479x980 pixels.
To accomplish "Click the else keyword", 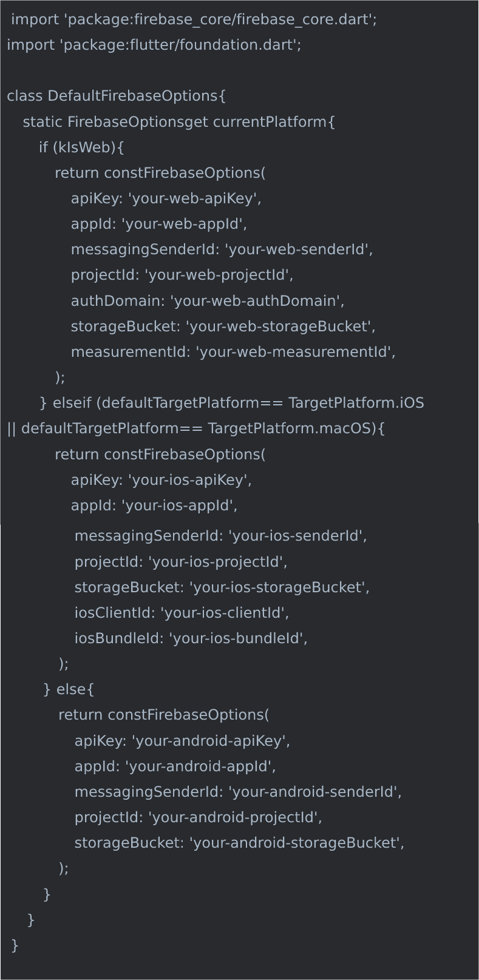I will click(71, 689).
